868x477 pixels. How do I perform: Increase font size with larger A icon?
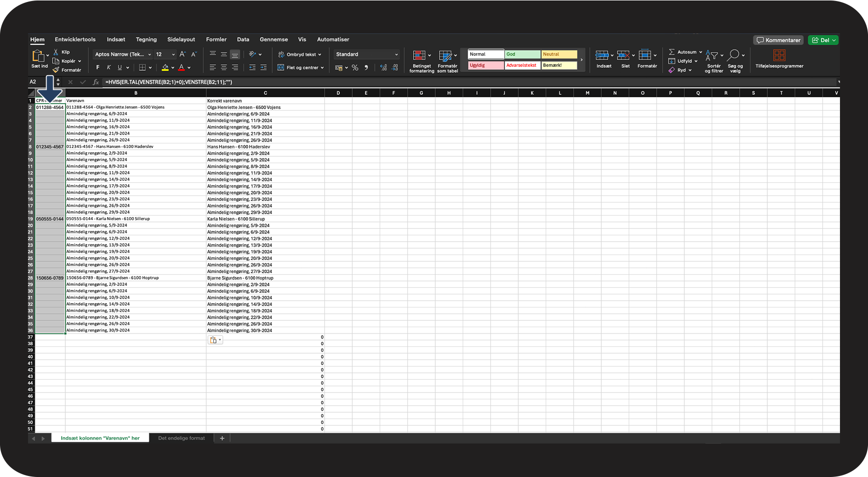coord(182,55)
